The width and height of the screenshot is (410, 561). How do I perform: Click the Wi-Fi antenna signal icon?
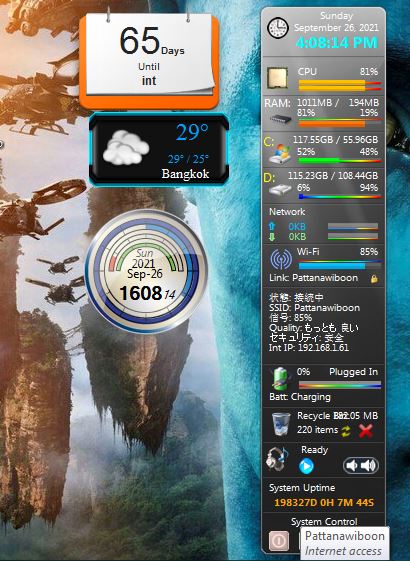click(x=281, y=259)
